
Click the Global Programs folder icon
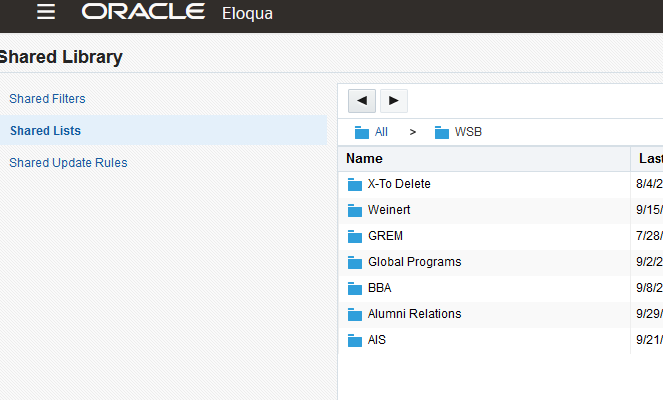point(354,263)
